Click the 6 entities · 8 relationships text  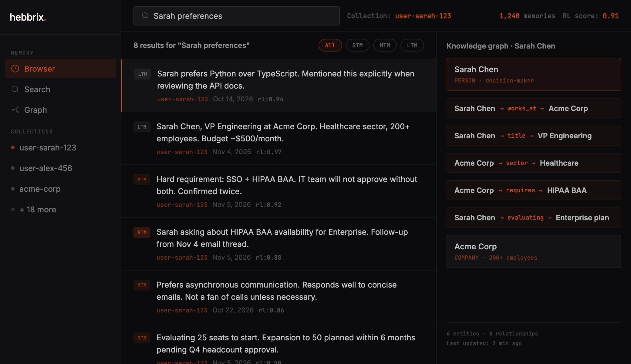492,333
